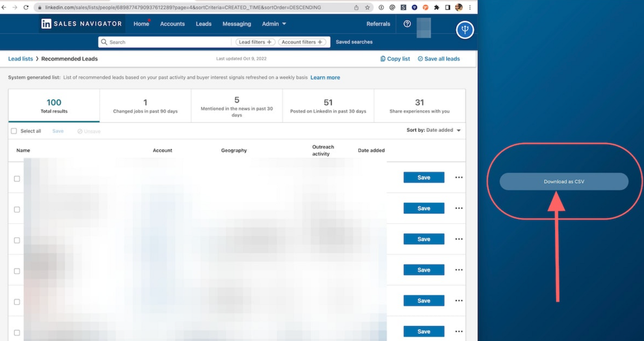Select Mentioned in the news tab
Viewport: 644px width, 341px height.
(237, 106)
